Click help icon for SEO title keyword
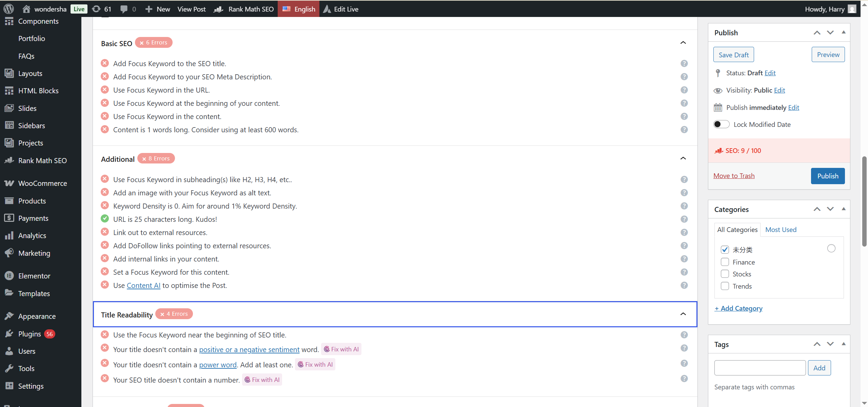 click(684, 63)
